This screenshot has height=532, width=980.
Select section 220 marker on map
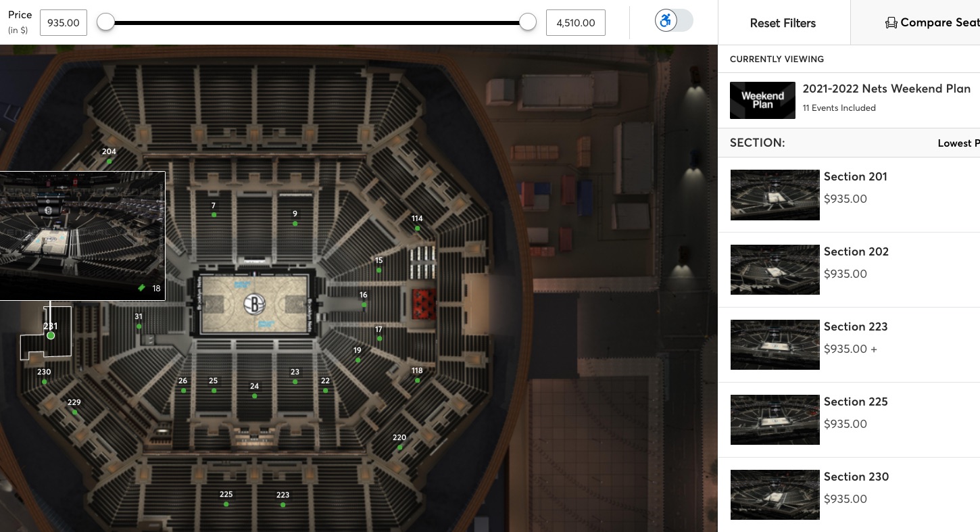click(x=399, y=448)
